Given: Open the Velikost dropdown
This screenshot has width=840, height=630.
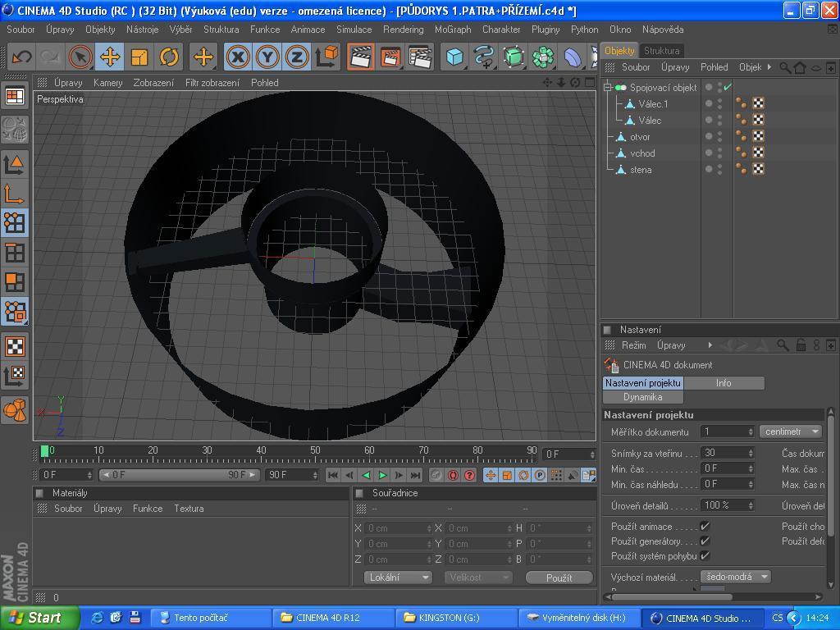Looking at the screenshot, I should [478, 577].
